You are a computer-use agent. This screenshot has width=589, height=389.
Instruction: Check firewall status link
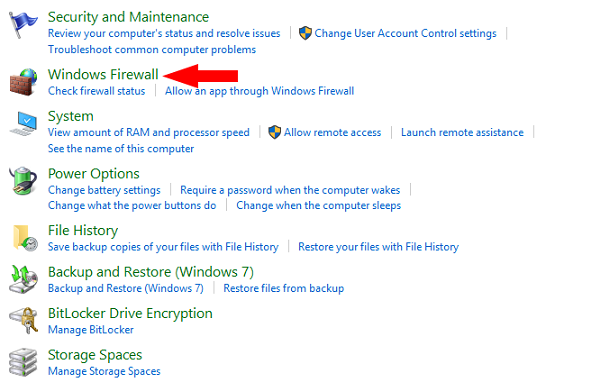click(x=96, y=91)
